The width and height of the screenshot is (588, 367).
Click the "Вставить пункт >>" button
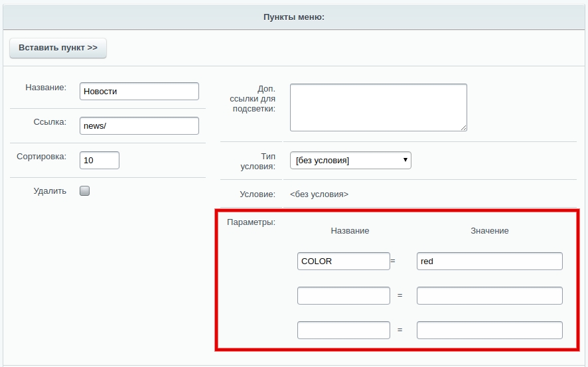[58, 48]
